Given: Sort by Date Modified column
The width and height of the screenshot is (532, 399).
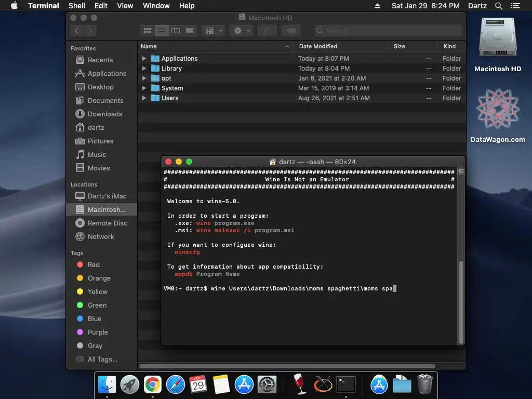Looking at the screenshot, I should 340,46.
